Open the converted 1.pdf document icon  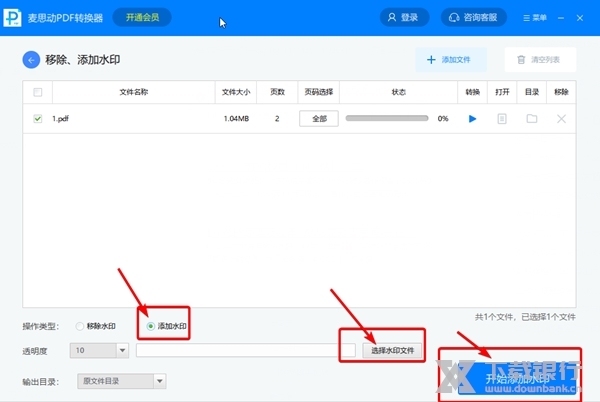(502, 119)
